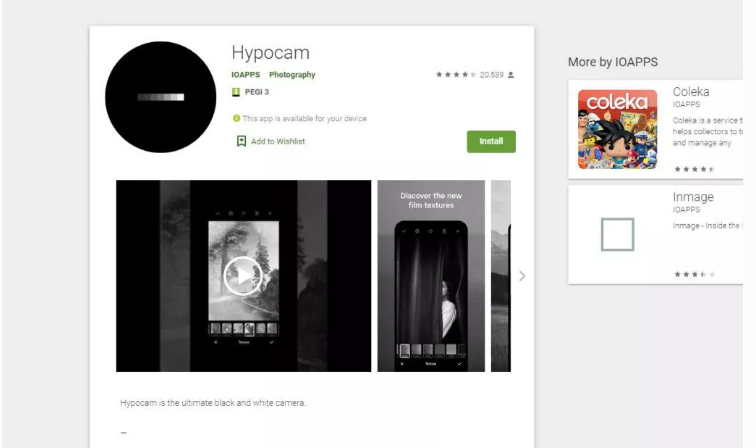The image size is (756, 448).
Task: Open the Inmage app title
Action: click(692, 197)
